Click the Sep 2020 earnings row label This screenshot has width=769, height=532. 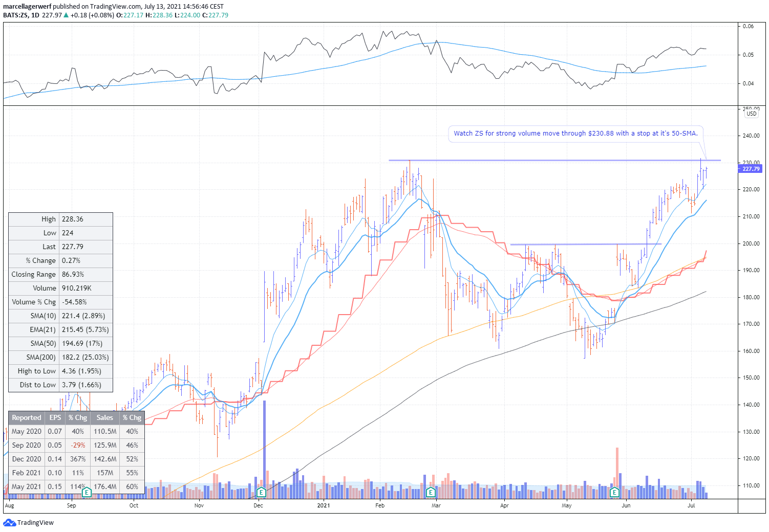tap(27, 445)
